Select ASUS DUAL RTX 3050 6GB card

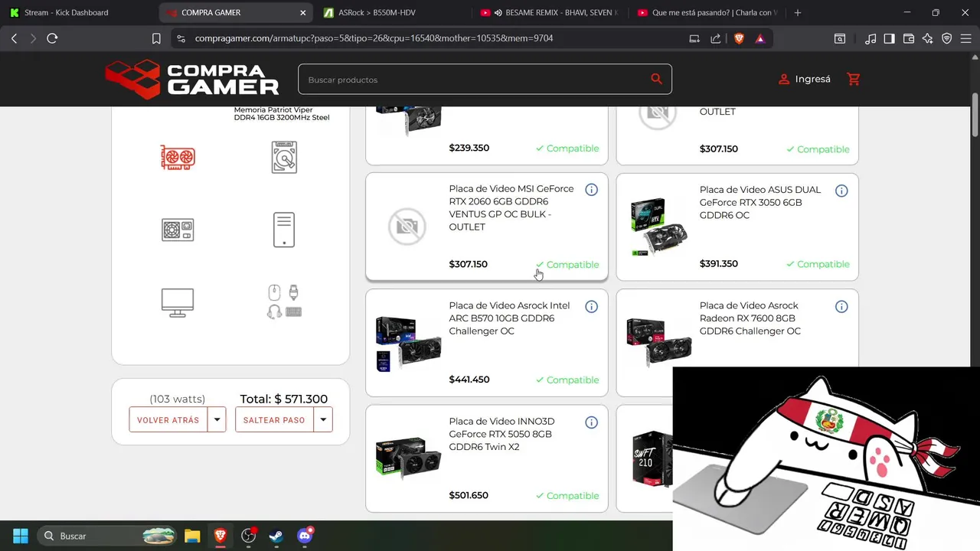pyautogui.click(x=737, y=227)
